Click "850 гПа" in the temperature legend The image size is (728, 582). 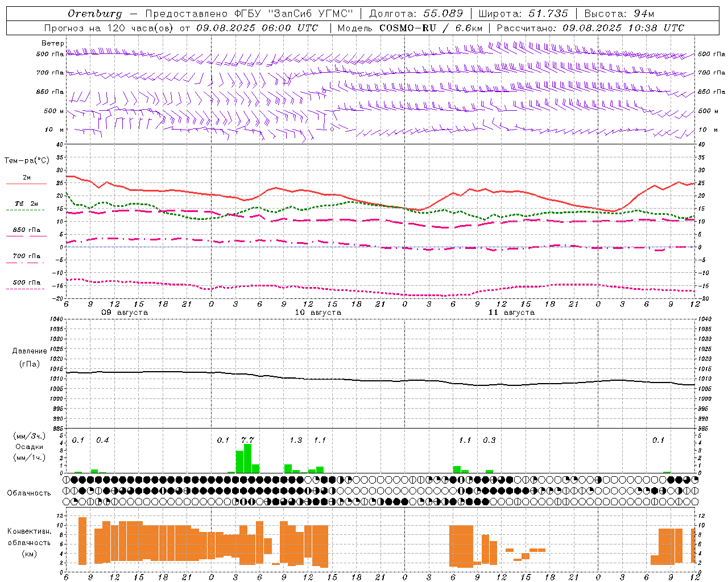(26, 230)
